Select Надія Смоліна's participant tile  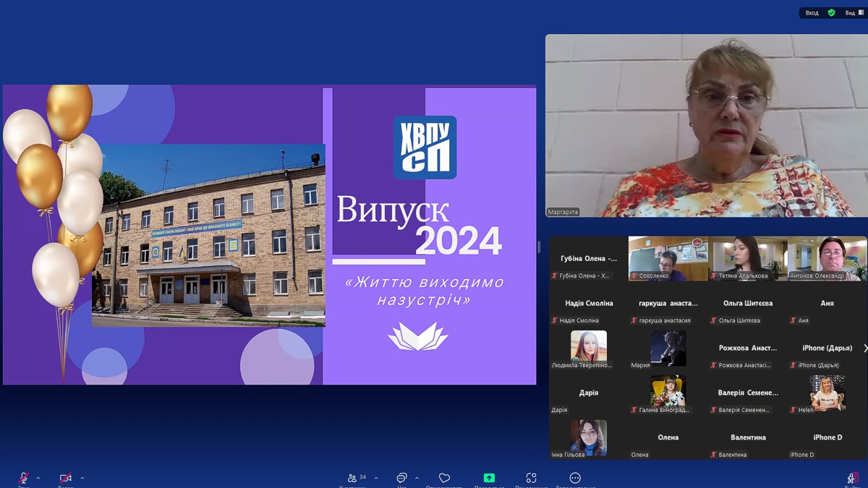point(589,304)
